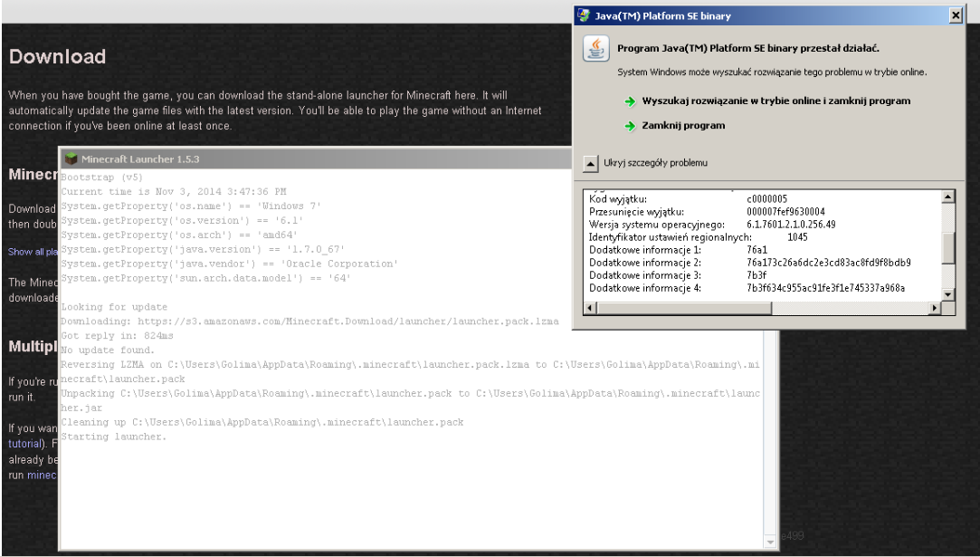
Task: Click exception code value 'c0000005'
Action: 766,199
